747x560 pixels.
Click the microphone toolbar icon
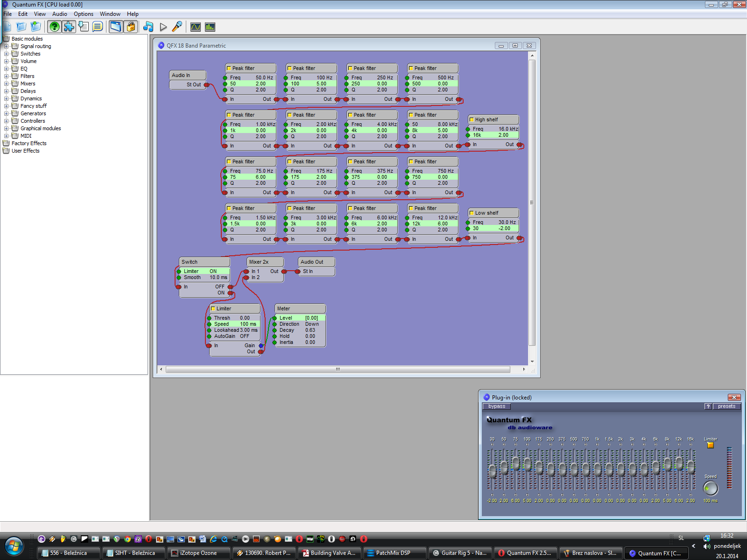(x=177, y=27)
